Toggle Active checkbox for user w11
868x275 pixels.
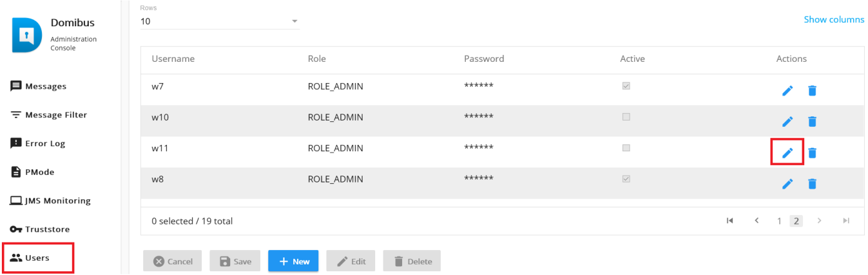coord(626,148)
